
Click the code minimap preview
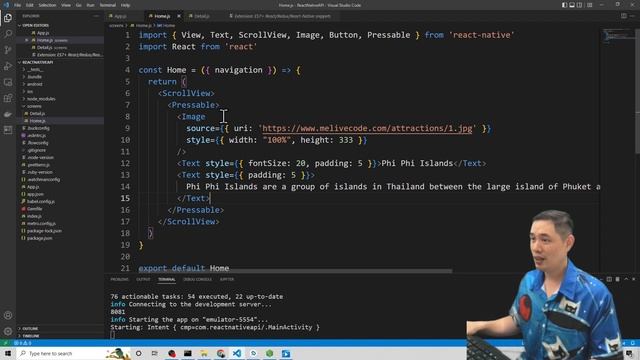click(619, 36)
